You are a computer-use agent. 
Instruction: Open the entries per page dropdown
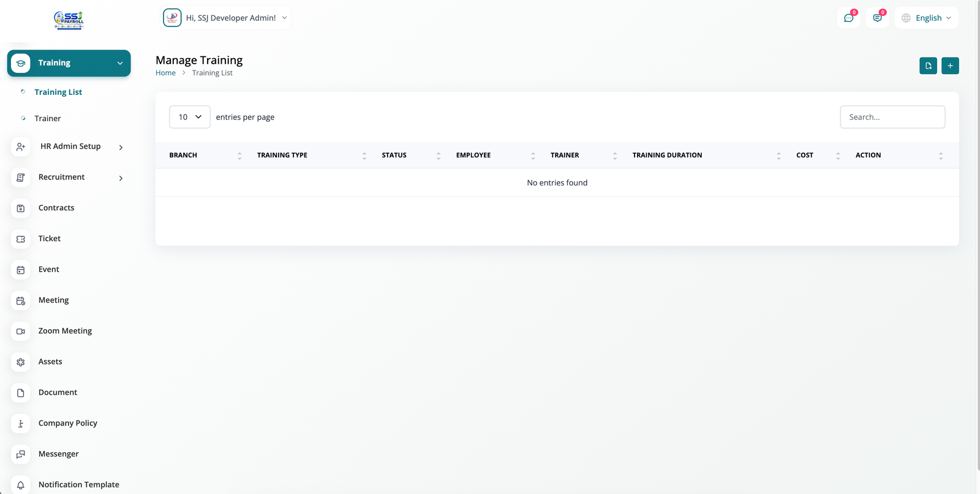pos(190,117)
